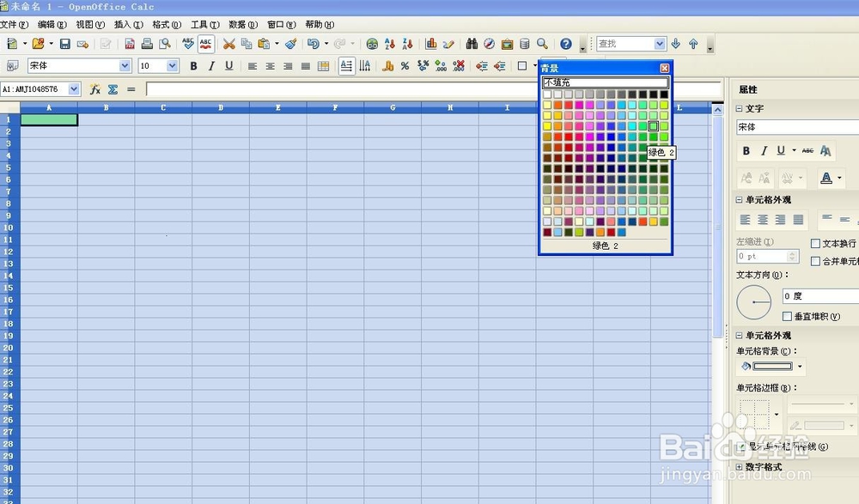
Task: Click the Undo arrow icon
Action: [314, 44]
